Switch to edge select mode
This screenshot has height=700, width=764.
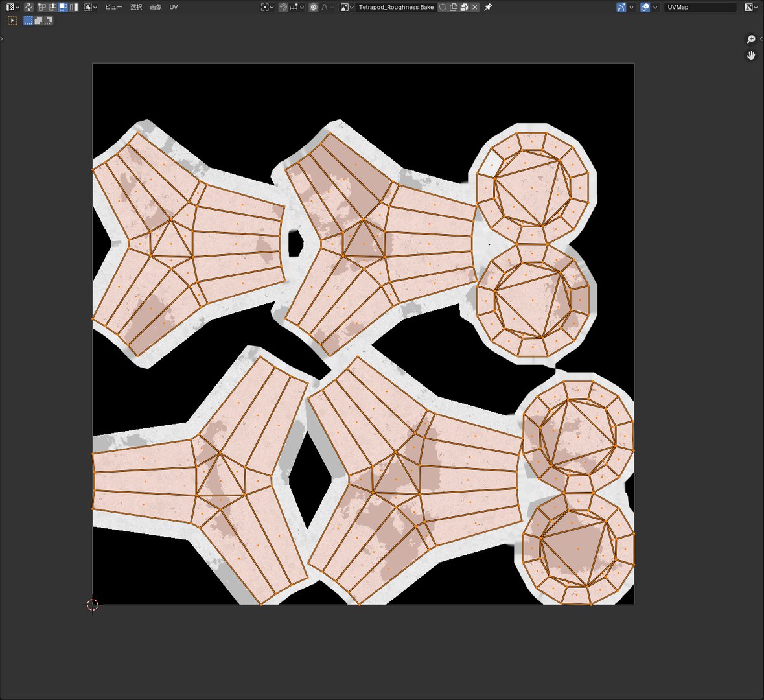click(x=52, y=7)
